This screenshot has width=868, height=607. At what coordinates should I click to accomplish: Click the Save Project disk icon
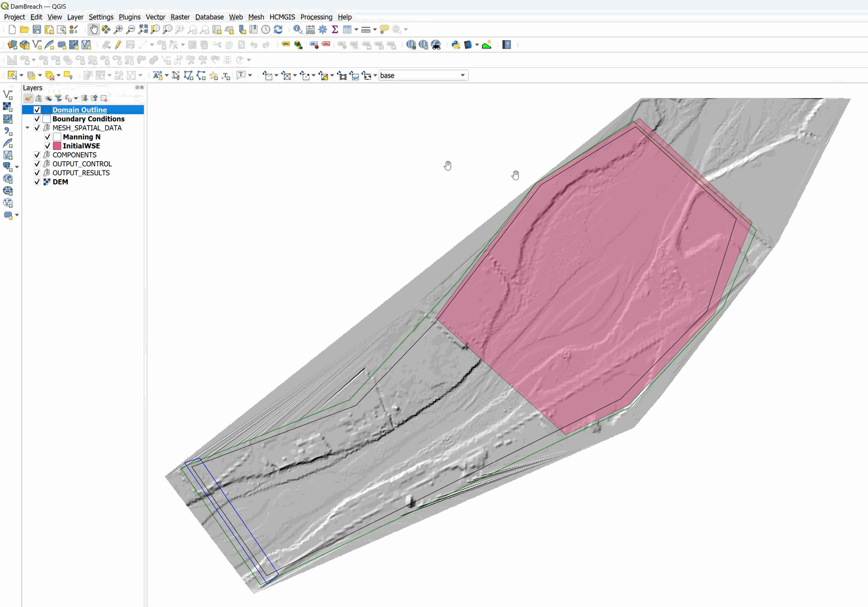point(37,29)
